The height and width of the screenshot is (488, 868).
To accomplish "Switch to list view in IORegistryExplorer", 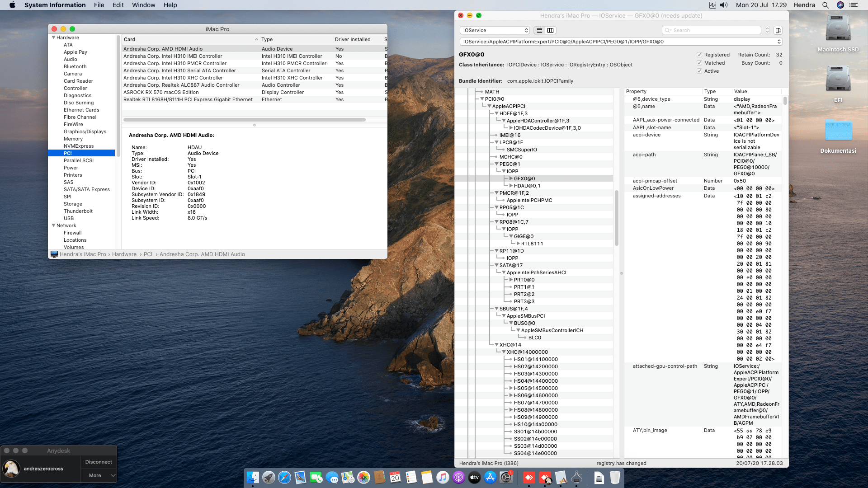I will click(539, 30).
